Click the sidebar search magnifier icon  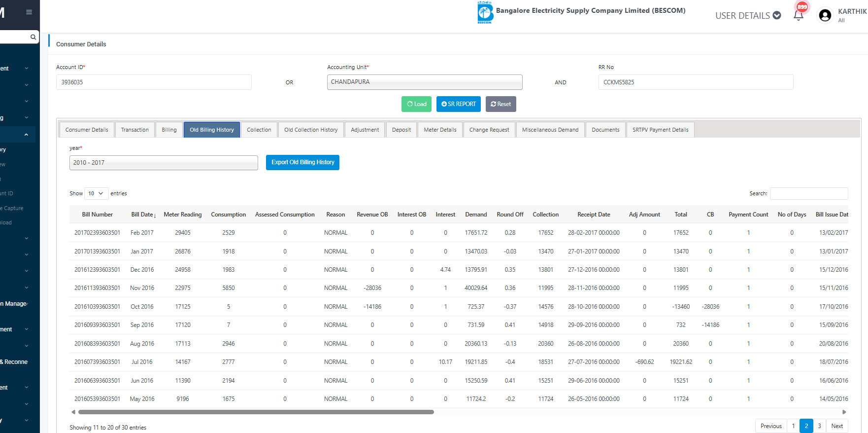click(x=33, y=37)
